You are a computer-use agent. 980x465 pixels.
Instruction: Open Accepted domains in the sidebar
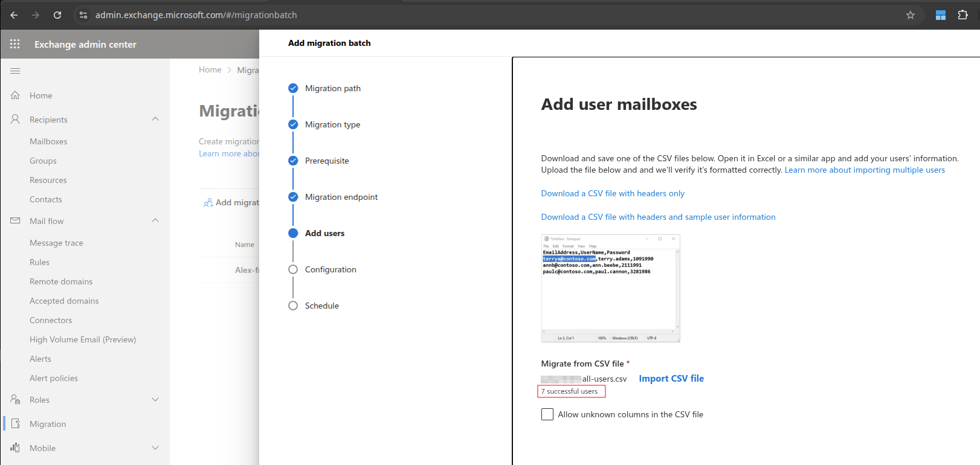(64, 301)
